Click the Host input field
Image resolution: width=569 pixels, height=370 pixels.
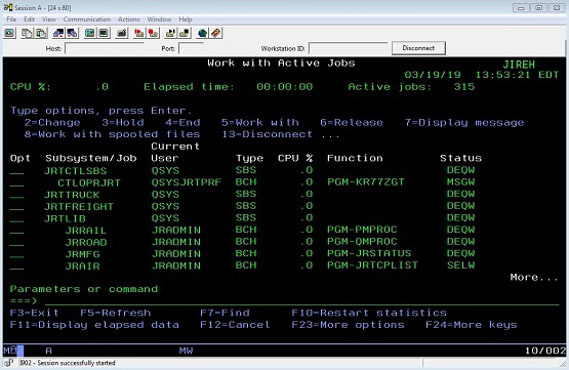[x=104, y=48]
